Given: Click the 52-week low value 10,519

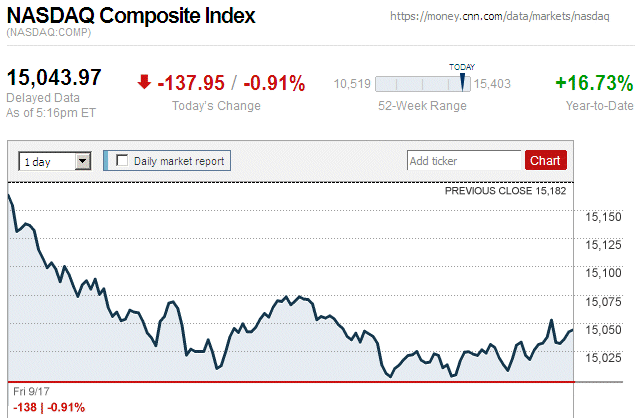Looking at the screenshot, I should pyautogui.click(x=352, y=84).
